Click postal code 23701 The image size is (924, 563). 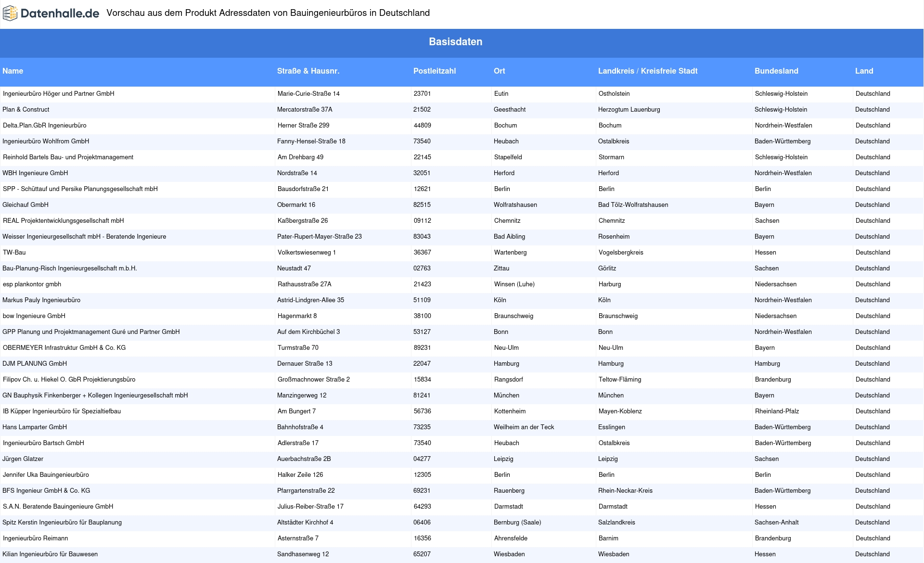[423, 94]
